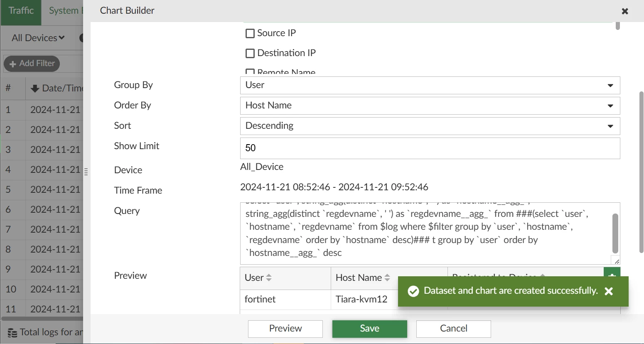Check the Source IP checkbox
The width and height of the screenshot is (644, 344).
pyautogui.click(x=250, y=33)
